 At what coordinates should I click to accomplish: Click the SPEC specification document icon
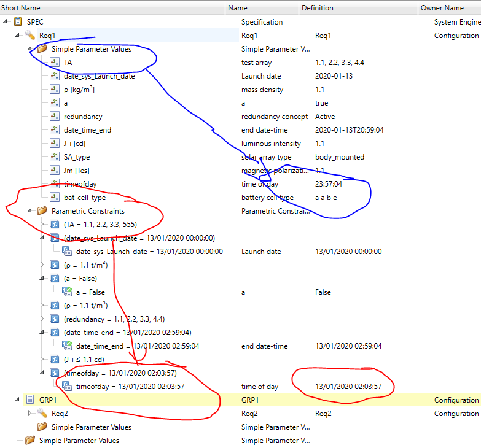[18, 21]
